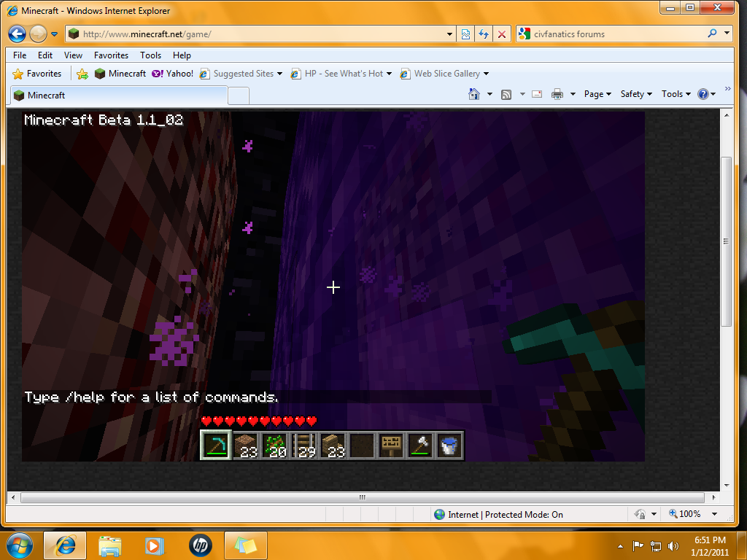Image resolution: width=747 pixels, height=560 pixels.
Task: Open the HP taskbar application
Action: click(x=200, y=545)
